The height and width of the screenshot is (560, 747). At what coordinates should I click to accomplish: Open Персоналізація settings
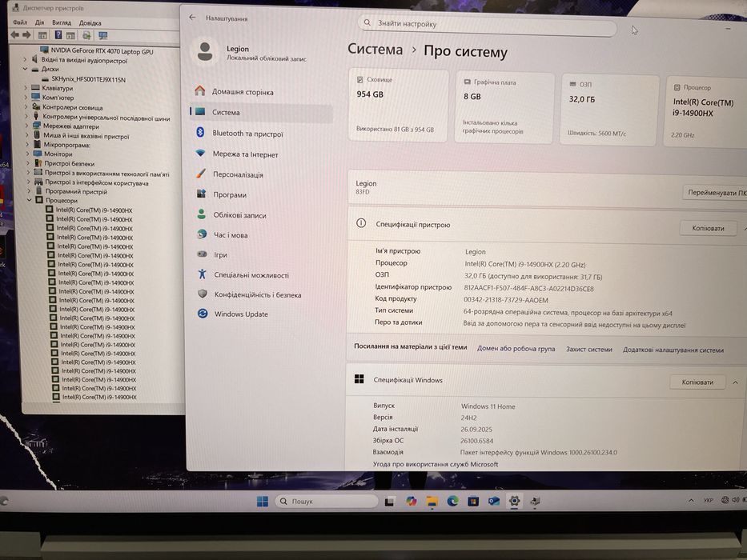[x=239, y=174]
